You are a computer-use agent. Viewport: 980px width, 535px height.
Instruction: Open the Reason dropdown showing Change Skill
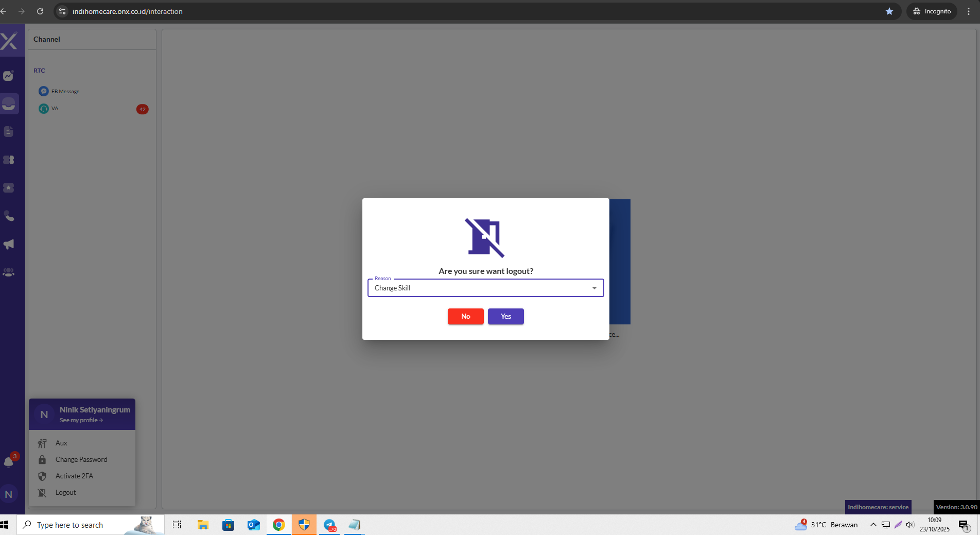pos(485,288)
